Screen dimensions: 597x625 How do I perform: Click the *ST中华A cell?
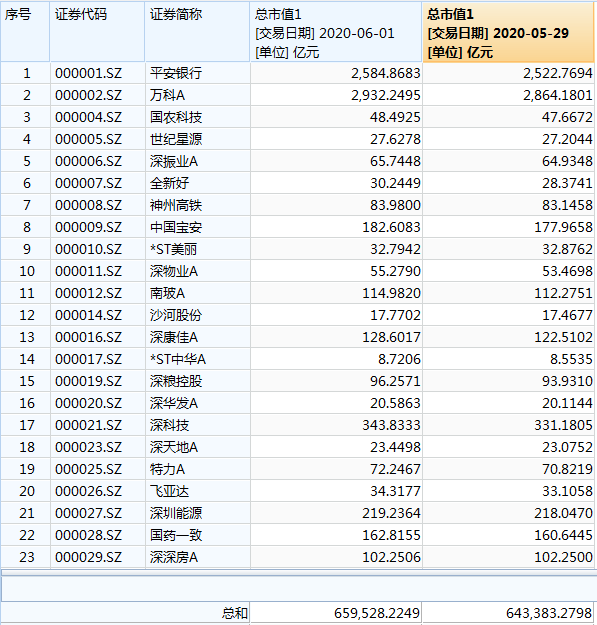[198, 359]
